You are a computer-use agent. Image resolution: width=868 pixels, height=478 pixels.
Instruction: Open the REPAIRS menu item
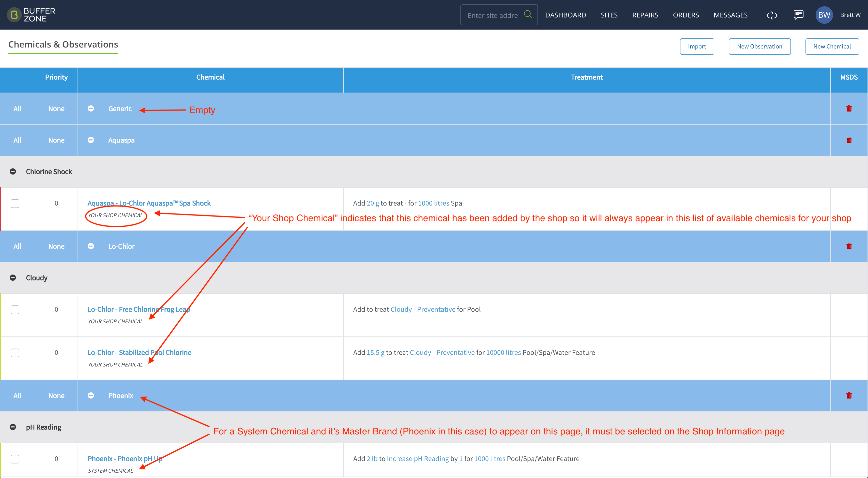tap(645, 15)
